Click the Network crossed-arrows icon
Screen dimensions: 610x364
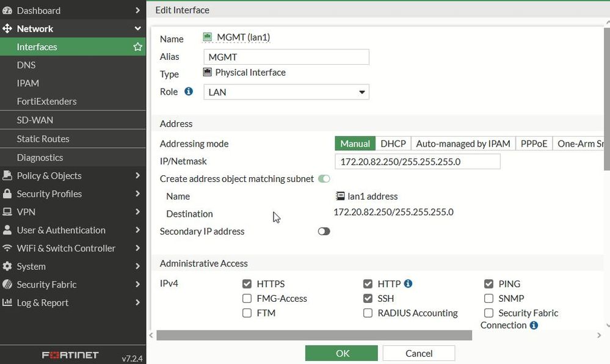click(7, 29)
